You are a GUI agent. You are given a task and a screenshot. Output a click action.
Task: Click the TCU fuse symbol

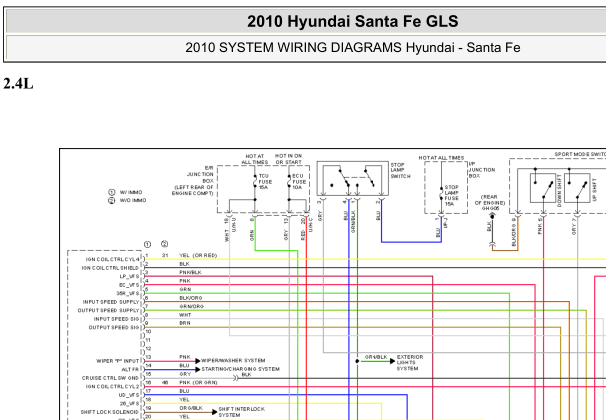click(x=255, y=181)
